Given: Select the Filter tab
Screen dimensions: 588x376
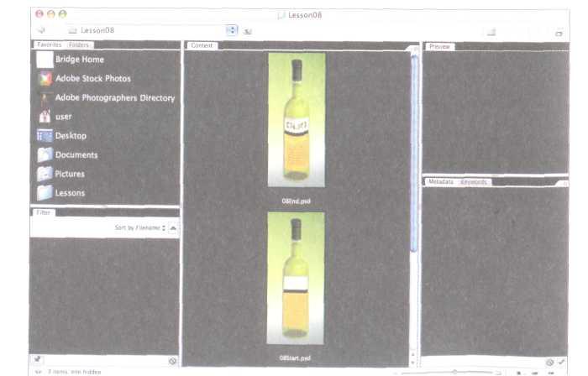Looking at the screenshot, I should [x=43, y=212].
